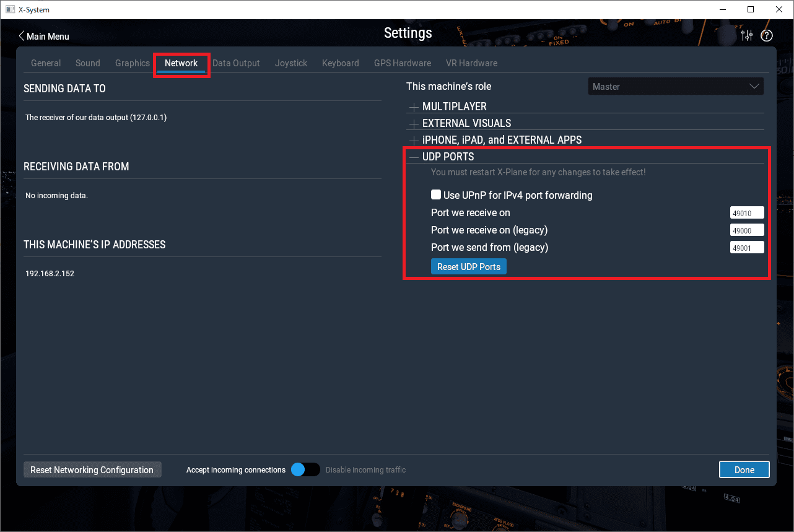Open the machine's role dropdown

tap(675, 87)
